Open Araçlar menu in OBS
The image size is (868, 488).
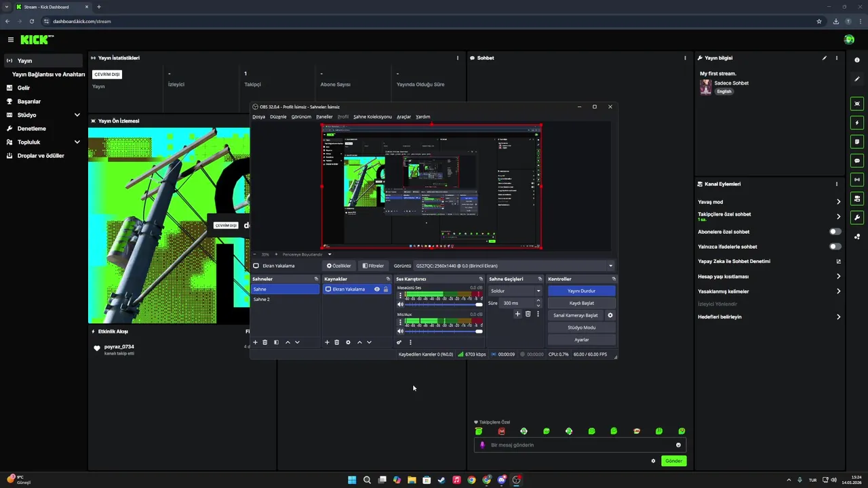coord(403,117)
